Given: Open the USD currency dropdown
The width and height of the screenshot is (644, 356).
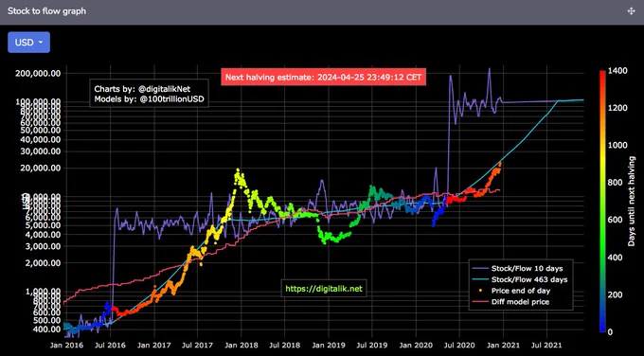Looking at the screenshot, I should point(28,43).
